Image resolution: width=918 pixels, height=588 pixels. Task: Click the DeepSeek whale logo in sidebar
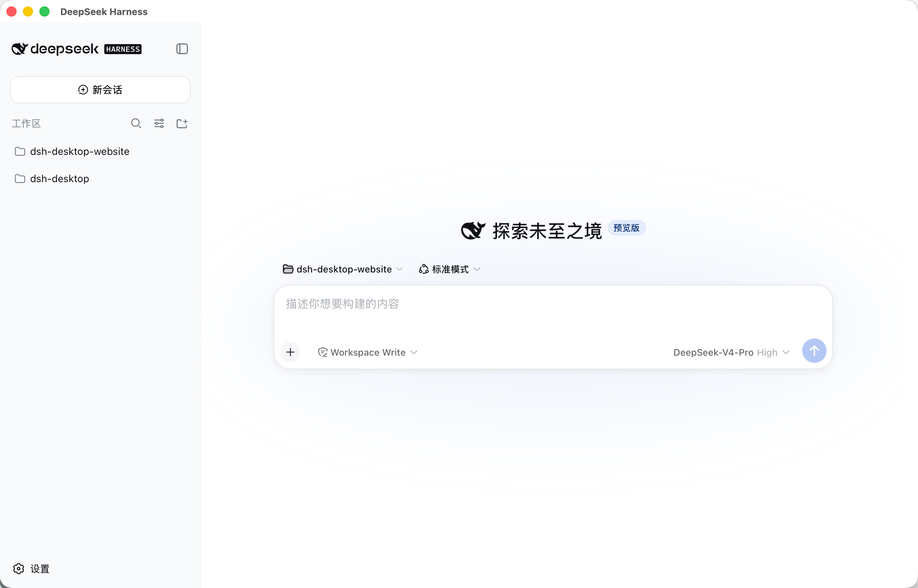click(x=19, y=49)
